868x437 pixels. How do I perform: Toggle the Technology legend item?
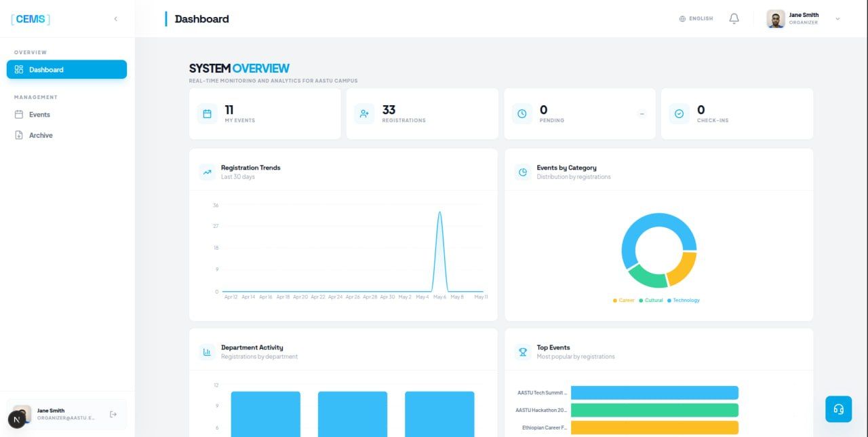pyautogui.click(x=684, y=300)
